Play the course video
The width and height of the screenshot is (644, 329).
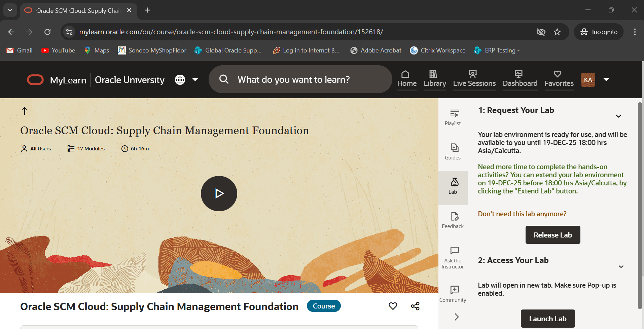pyautogui.click(x=219, y=193)
